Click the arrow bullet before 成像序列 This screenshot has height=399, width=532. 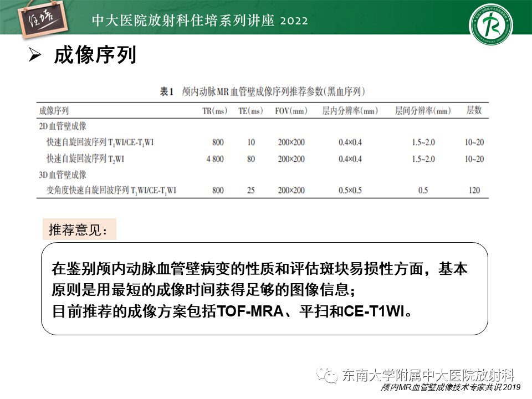click(x=34, y=55)
